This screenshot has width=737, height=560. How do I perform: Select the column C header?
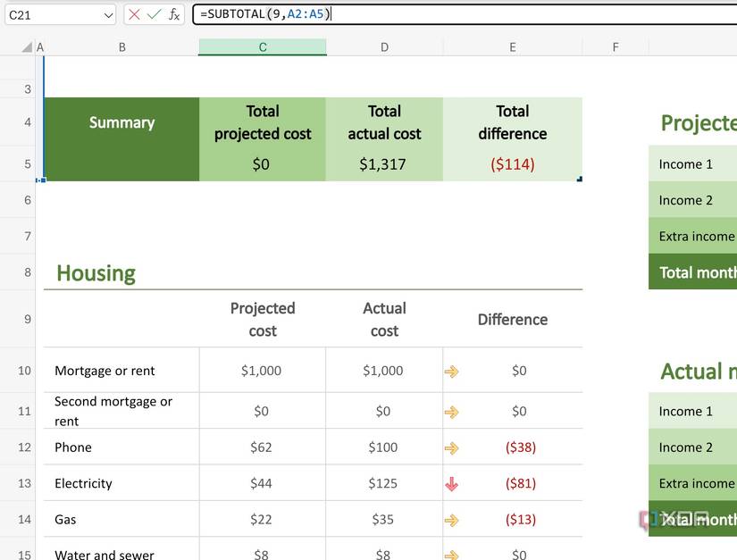[x=263, y=47]
